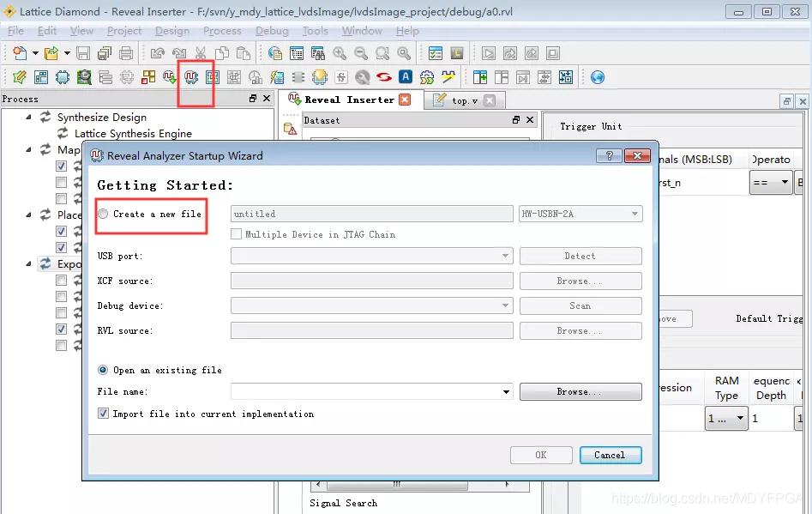Open the USB port dropdown

[x=372, y=256]
